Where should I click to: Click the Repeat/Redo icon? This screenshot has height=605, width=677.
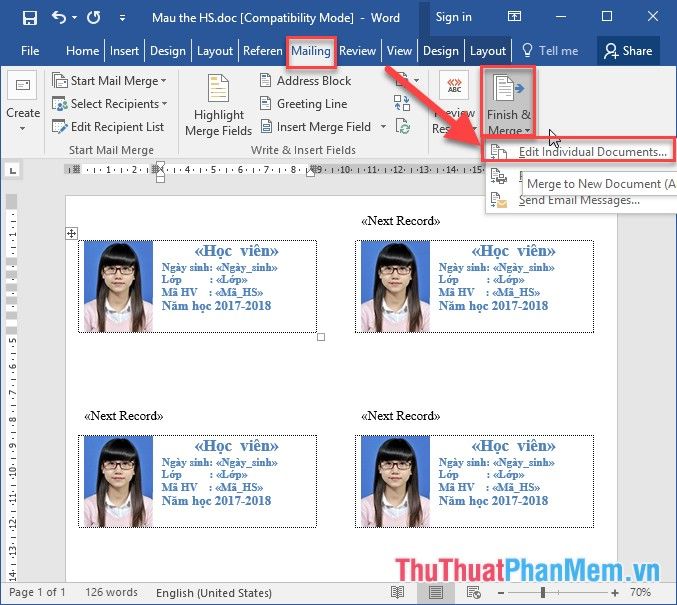(93, 17)
